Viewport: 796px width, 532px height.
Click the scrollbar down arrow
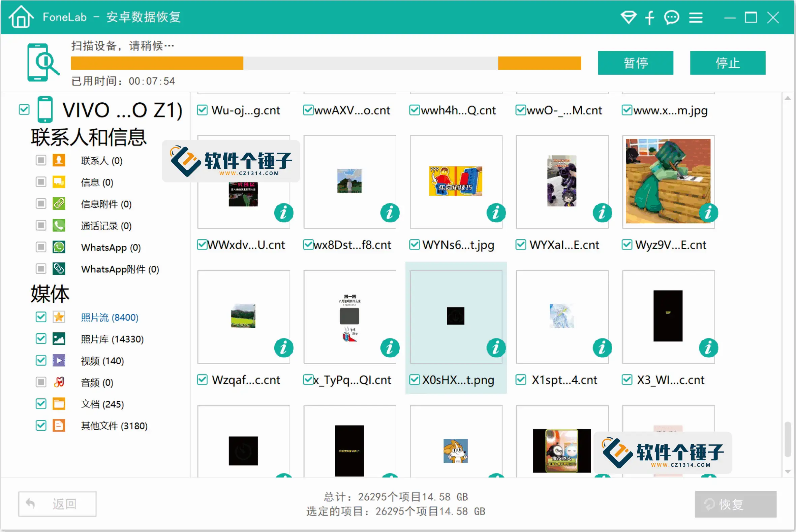[x=788, y=471]
